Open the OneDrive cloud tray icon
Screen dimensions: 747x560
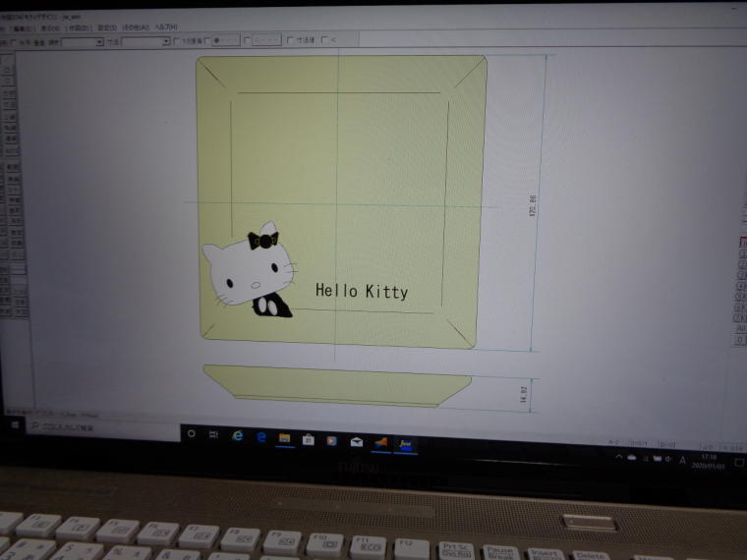point(632,458)
